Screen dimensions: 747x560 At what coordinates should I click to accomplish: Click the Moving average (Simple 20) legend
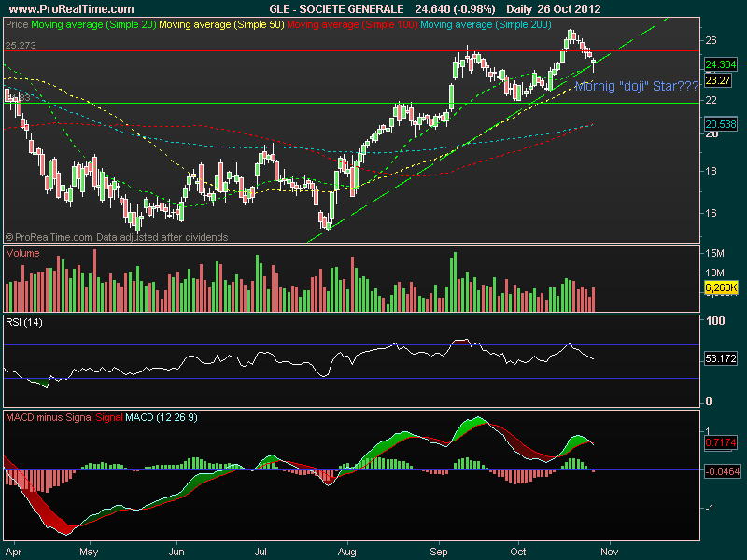tap(93, 25)
